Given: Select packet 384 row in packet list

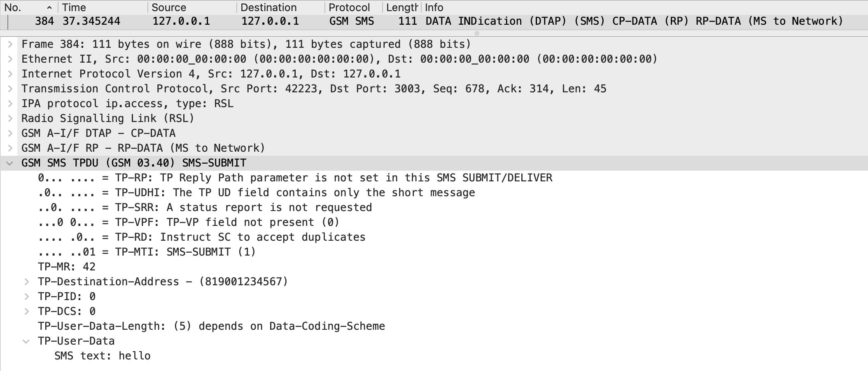Looking at the screenshot, I should tap(412, 21).
